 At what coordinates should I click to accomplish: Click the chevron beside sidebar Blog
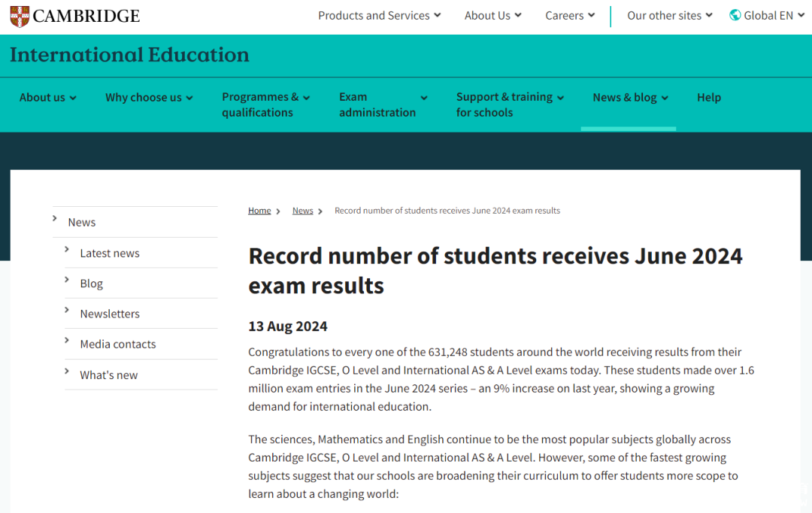click(x=67, y=280)
